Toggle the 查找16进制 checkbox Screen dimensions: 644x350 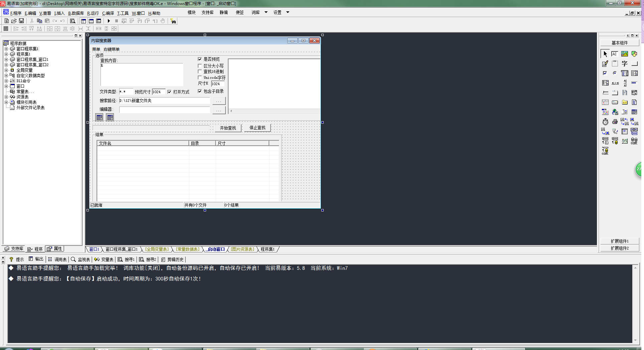[x=200, y=71]
